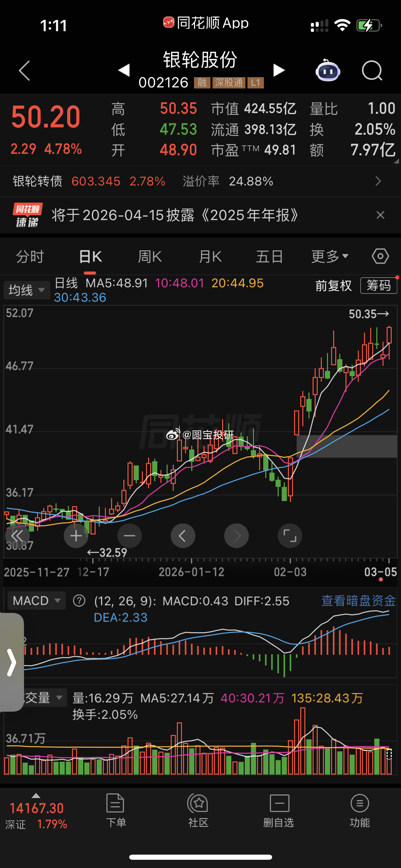Image resolution: width=401 pixels, height=868 pixels.
Task: Tap low price marker ←32.59
Action: click(x=107, y=552)
